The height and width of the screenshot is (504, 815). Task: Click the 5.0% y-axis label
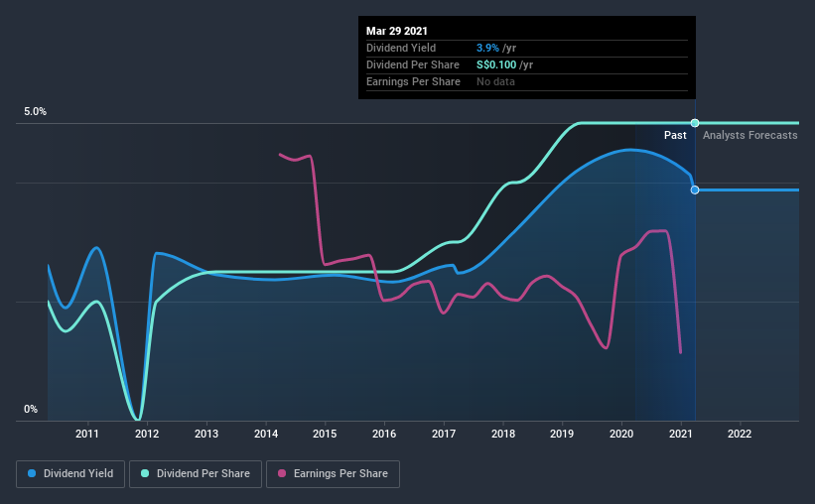coord(35,112)
